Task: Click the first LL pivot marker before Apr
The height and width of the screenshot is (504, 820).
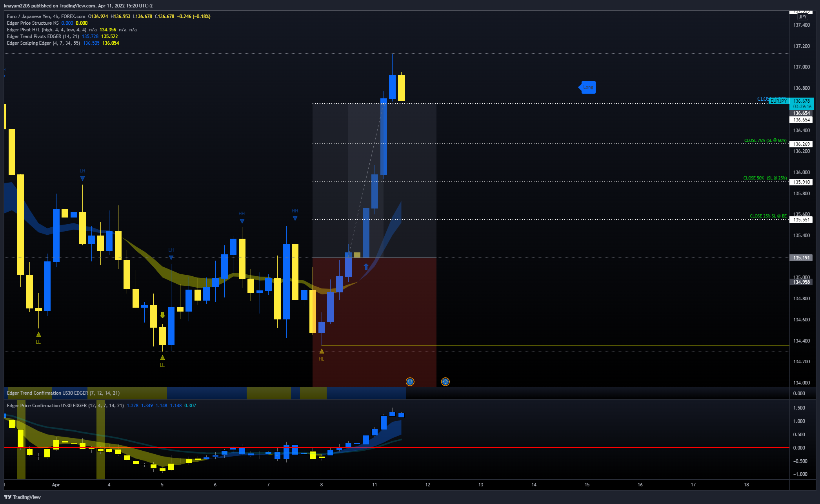Action: pos(38,334)
